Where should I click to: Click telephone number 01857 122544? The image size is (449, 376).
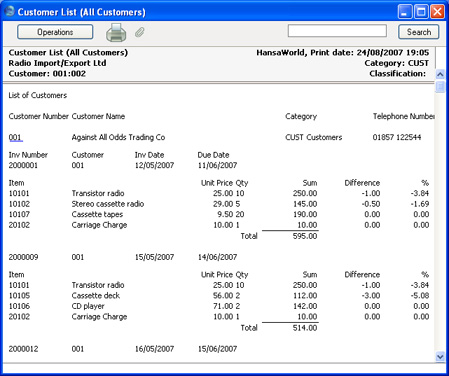pos(397,137)
